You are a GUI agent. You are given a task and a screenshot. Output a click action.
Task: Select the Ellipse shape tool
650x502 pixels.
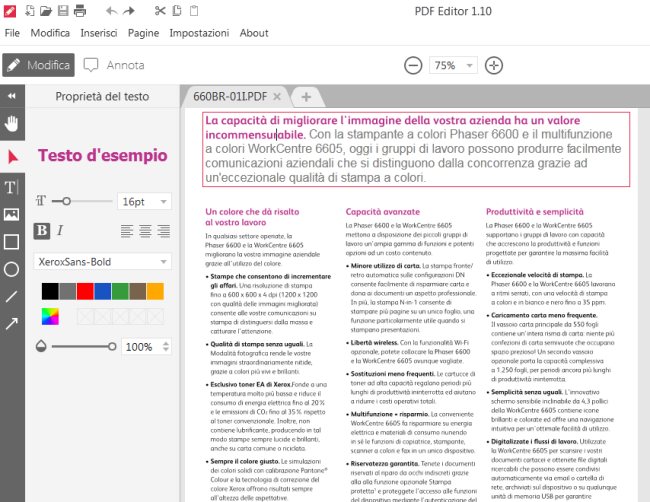point(11,269)
